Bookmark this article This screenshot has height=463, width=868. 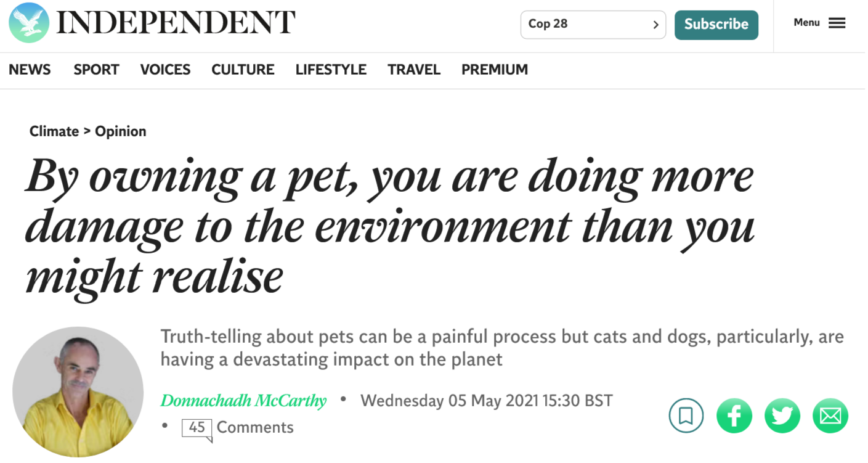686,416
